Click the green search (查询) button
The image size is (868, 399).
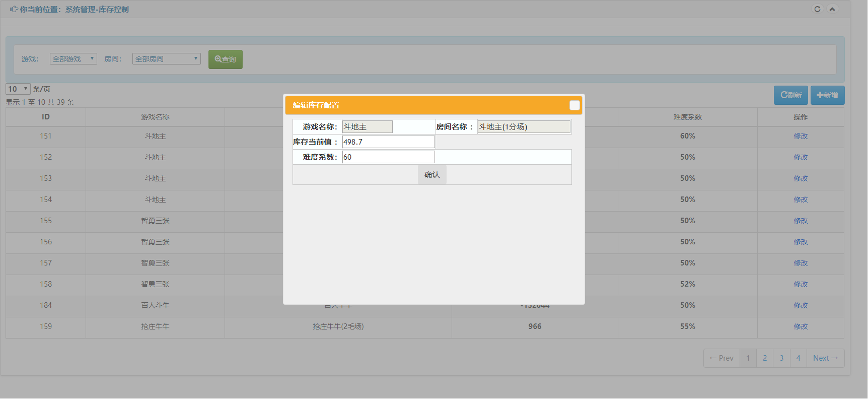(x=226, y=59)
